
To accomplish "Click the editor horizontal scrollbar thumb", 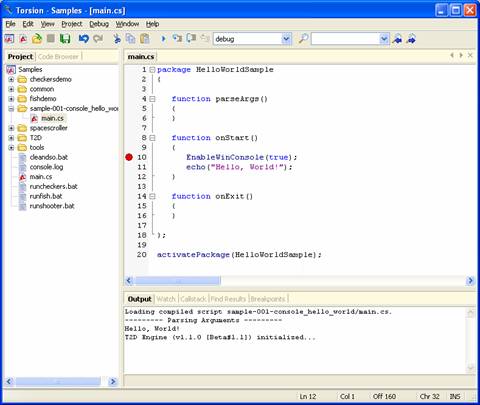I will 177,281.
